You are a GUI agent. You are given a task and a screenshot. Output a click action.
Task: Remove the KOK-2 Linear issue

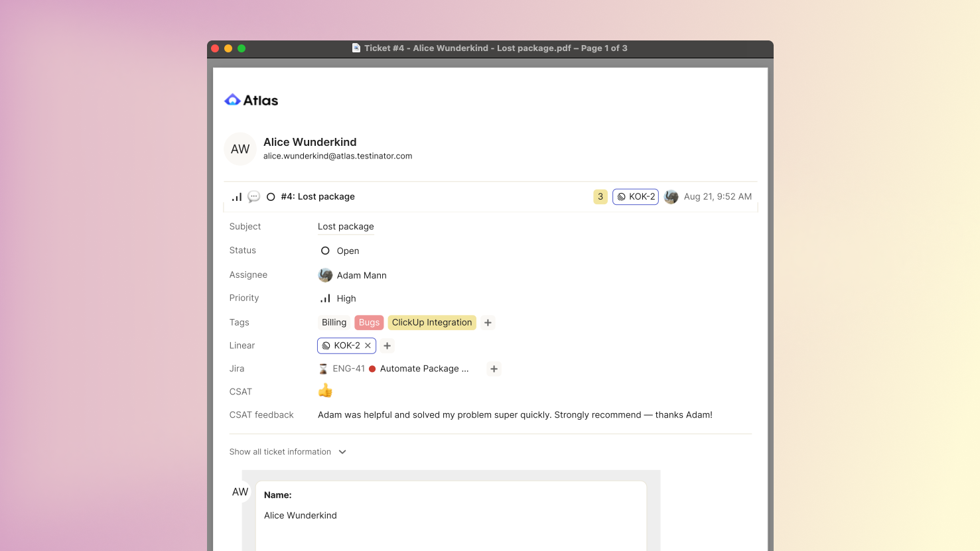pos(368,345)
